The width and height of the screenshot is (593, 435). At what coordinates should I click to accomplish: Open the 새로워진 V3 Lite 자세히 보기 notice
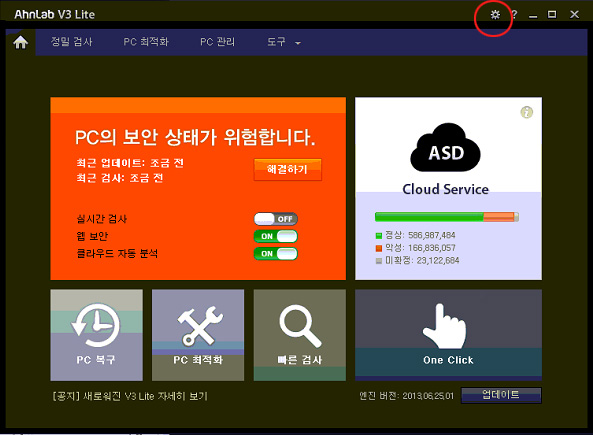[x=130, y=396]
